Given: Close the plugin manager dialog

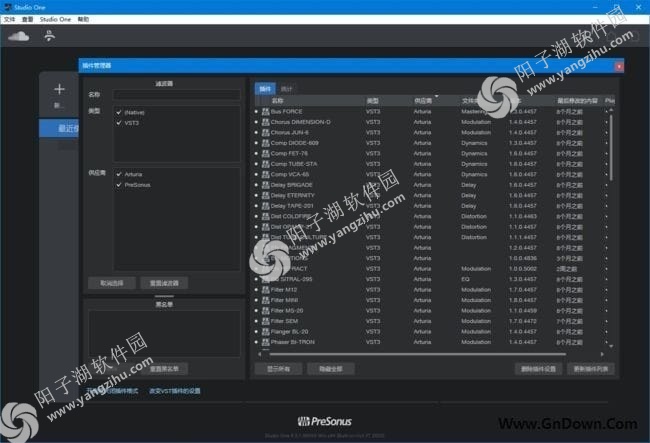Looking at the screenshot, I should [x=619, y=66].
